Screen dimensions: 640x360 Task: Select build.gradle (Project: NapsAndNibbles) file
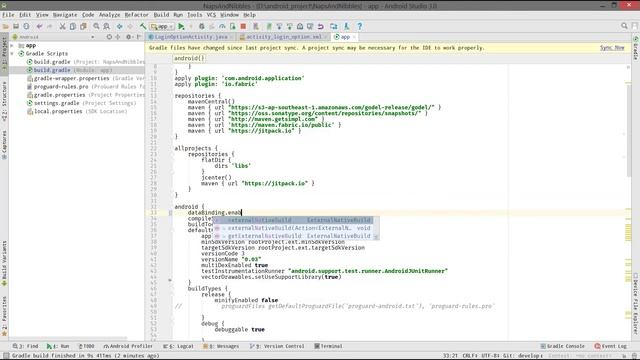85,62
